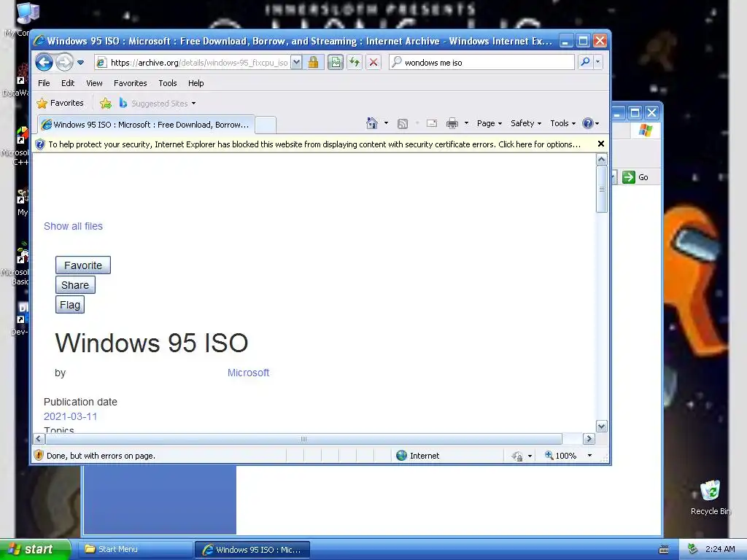Viewport: 747px width, 560px height.
Task: Open the Safety command bar menu
Action: pos(526,123)
